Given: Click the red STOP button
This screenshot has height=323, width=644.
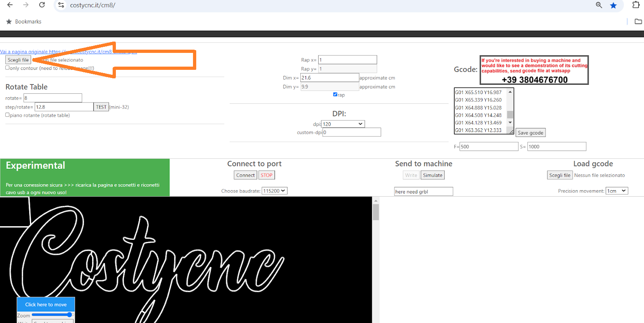Looking at the screenshot, I should [266, 175].
